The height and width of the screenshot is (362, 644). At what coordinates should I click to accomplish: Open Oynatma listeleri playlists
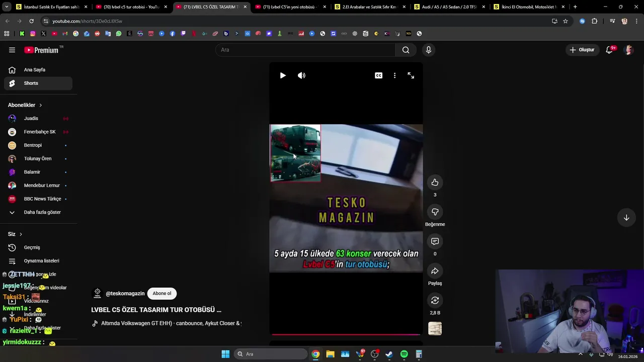(x=38, y=261)
